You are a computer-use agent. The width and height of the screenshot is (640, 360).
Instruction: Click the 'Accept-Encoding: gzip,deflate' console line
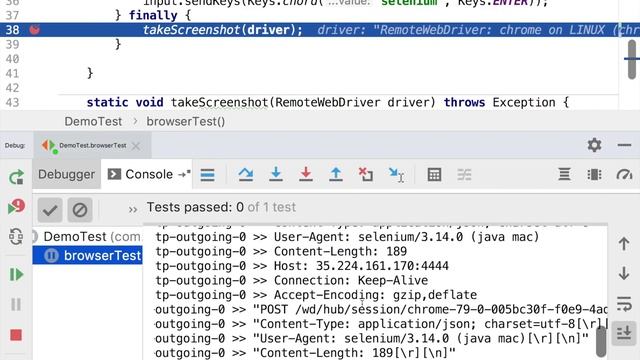pos(316,295)
